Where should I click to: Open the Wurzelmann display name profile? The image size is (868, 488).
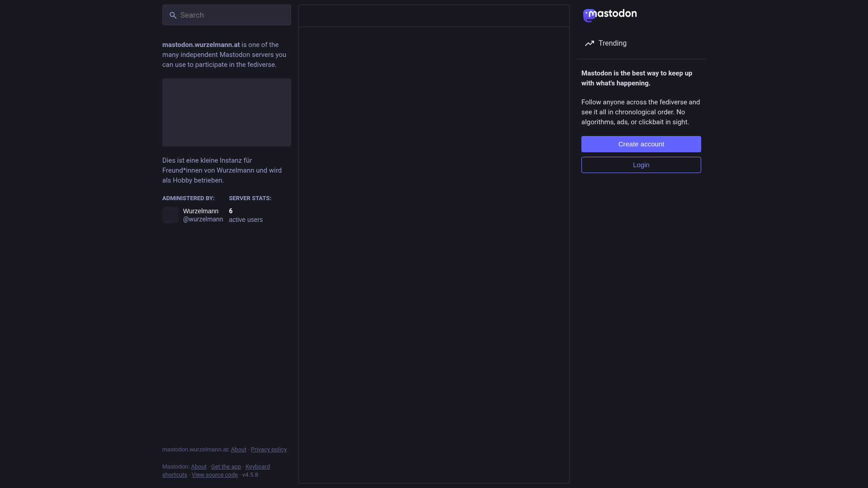(x=200, y=211)
